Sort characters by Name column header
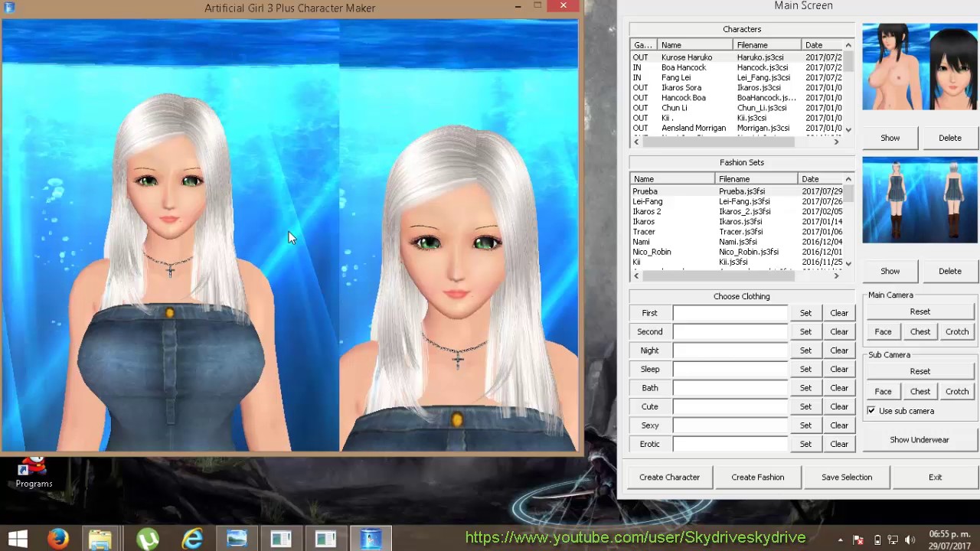980x551 pixels. [x=694, y=45]
